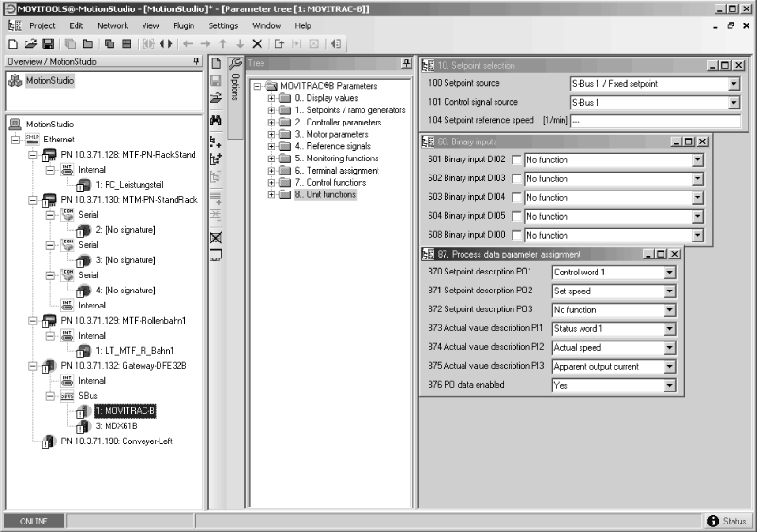This screenshot has height=532, width=757.
Task: Click the tree-add-node icon below the binoculars
Action: [216, 141]
